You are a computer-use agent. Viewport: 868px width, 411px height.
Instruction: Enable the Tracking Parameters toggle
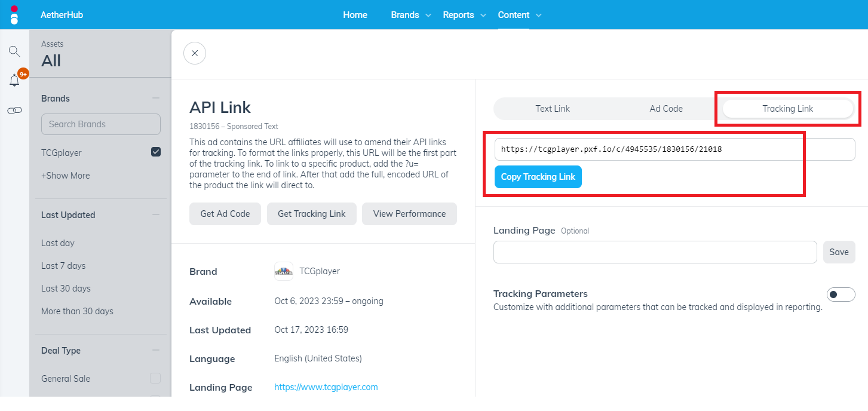(x=841, y=295)
